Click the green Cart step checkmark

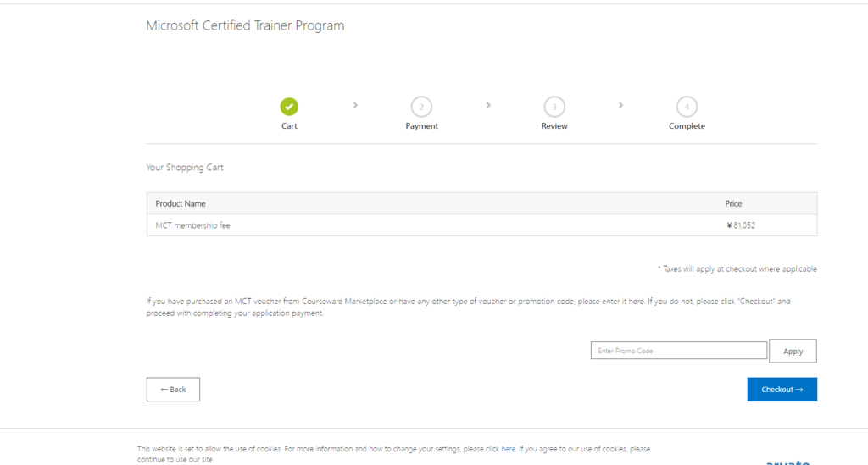[289, 107]
